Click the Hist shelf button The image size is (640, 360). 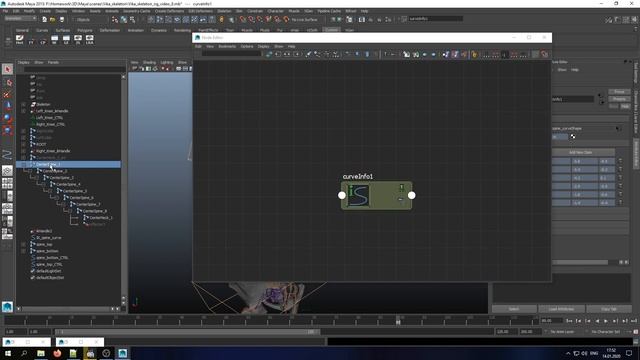click(x=20, y=40)
